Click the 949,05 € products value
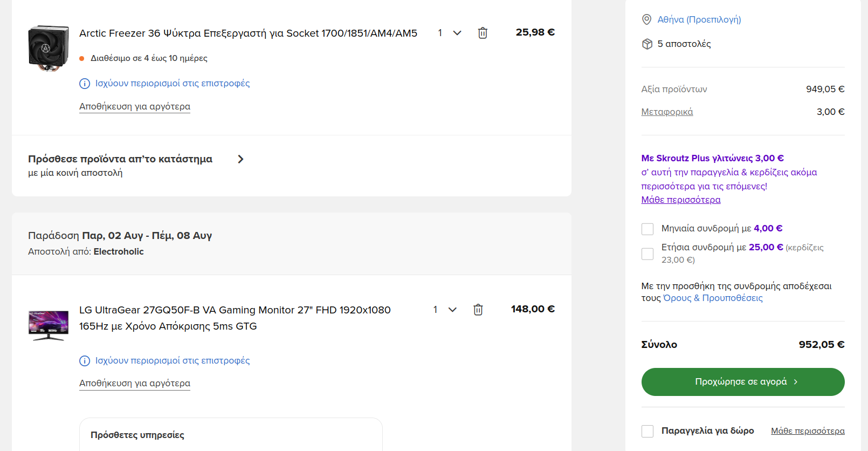This screenshot has width=868, height=451. click(x=825, y=89)
